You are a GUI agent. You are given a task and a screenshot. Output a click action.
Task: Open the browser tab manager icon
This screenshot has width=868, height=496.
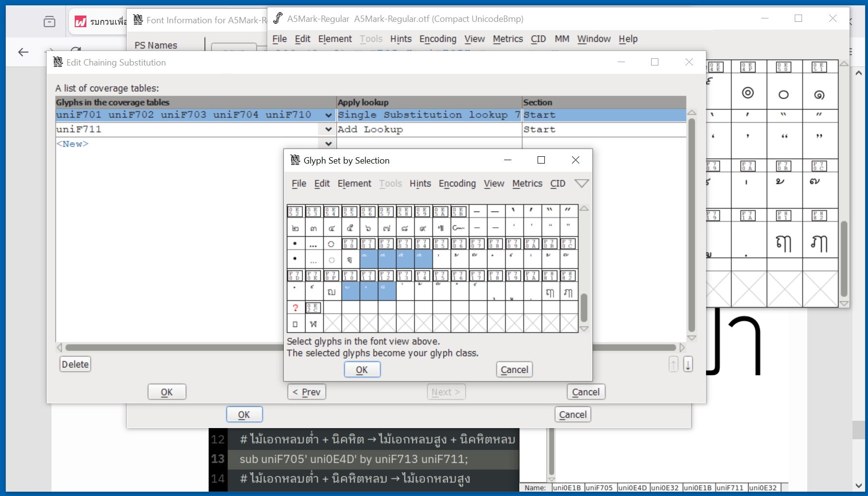49,21
